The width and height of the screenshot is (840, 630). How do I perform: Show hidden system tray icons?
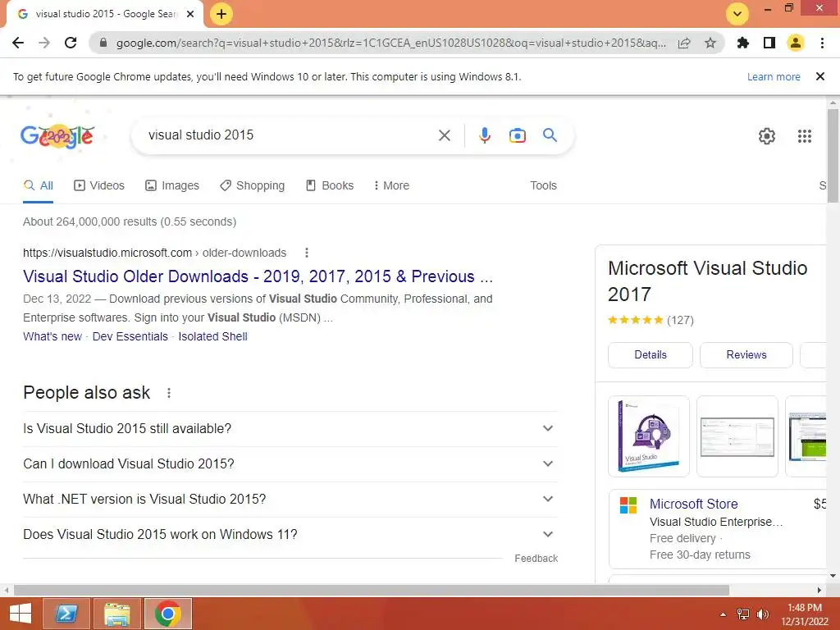[723, 614]
